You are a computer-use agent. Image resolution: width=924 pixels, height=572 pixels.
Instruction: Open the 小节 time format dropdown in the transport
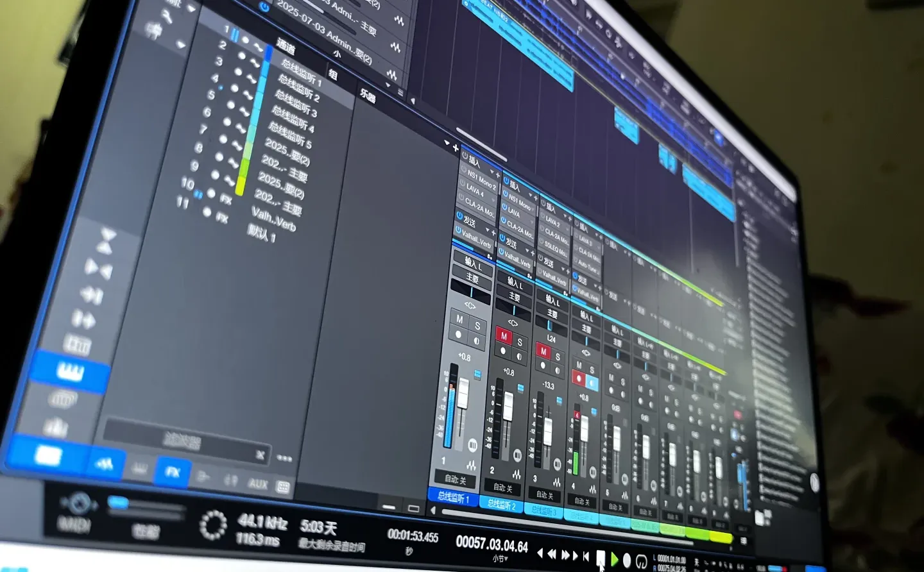pyautogui.click(x=500, y=559)
